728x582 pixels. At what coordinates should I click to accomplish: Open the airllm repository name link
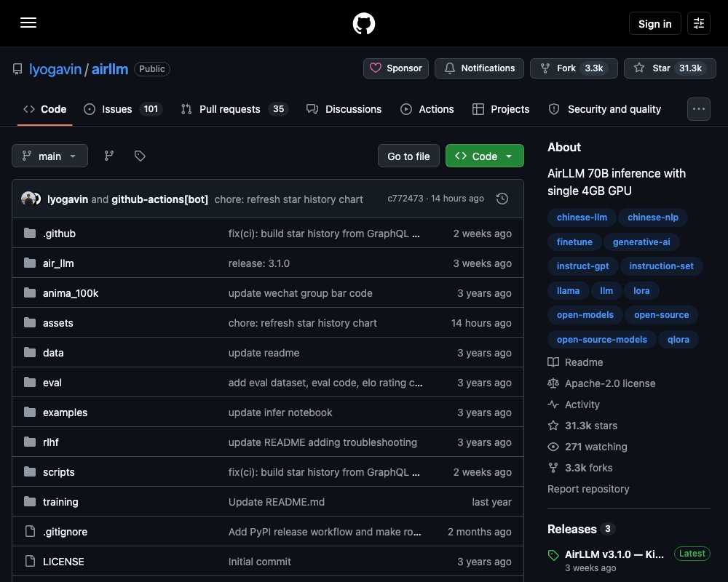110,69
